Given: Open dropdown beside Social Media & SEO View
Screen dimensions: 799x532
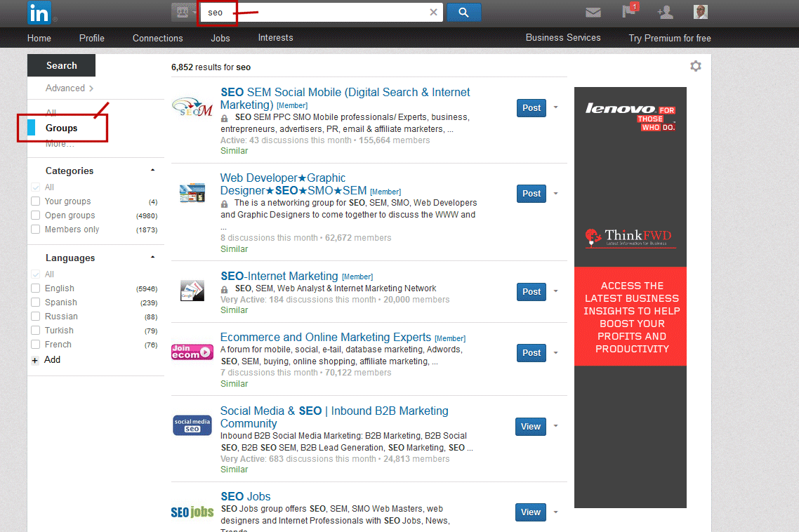Looking at the screenshot, I should point(556,426).
